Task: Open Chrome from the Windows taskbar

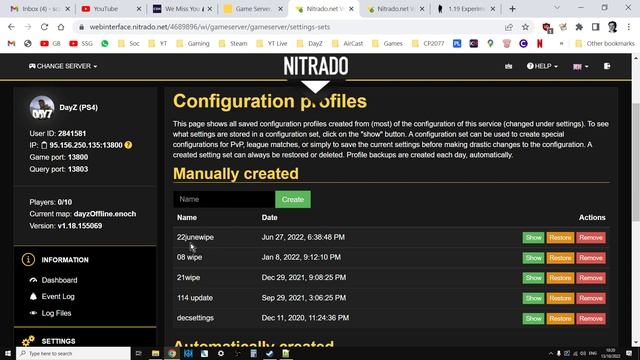Action: (x=172, y=353)
